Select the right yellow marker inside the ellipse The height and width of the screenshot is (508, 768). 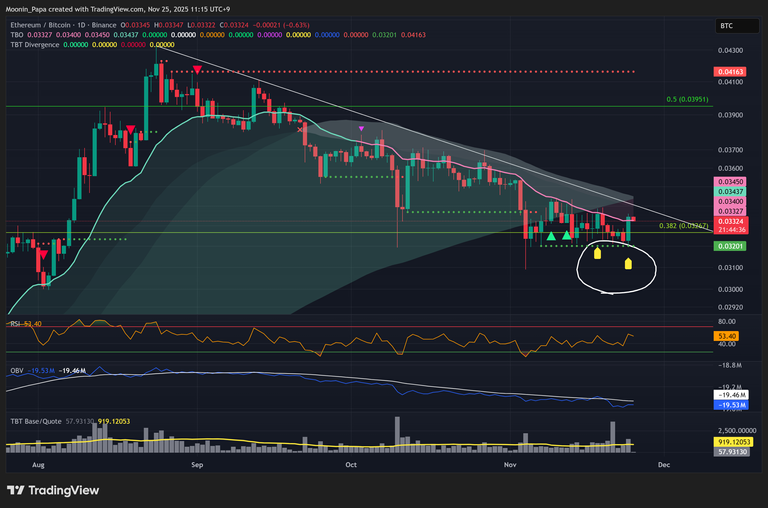(x=628, y=264)
